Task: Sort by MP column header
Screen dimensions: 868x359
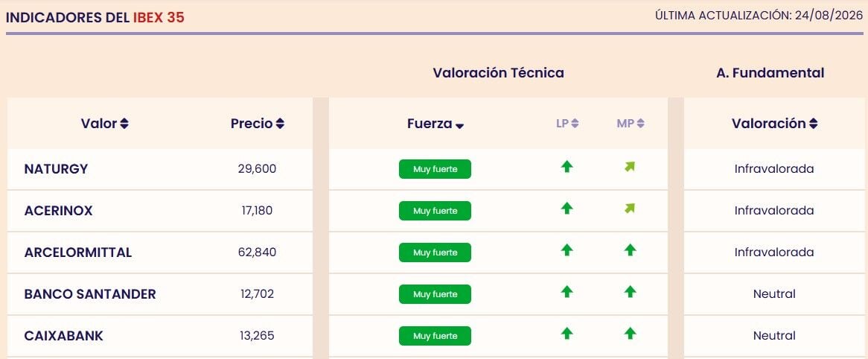Action: [631, 124]
